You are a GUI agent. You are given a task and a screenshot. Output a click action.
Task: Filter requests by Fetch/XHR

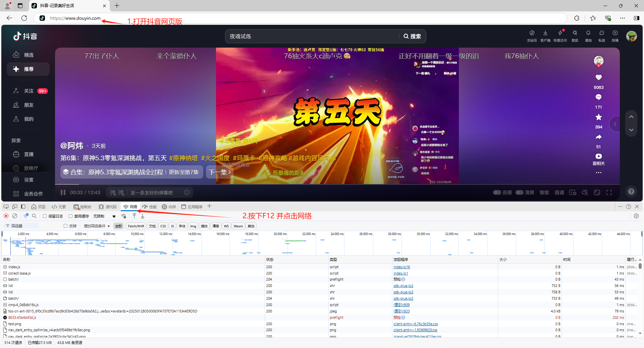tap(136, 226)
